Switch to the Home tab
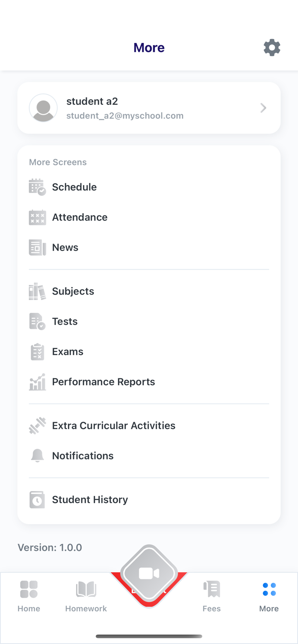The image size is (298, 644). tap(29, 596)
